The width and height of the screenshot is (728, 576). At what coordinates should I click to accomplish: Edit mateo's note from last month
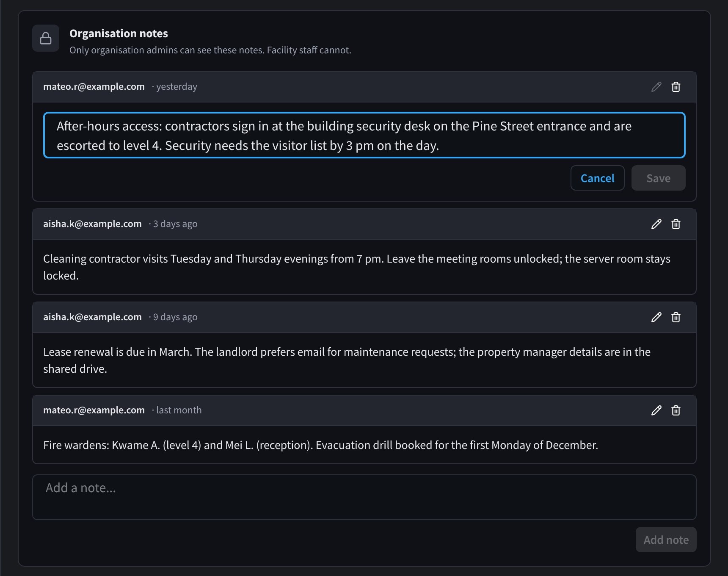(656, 410)
